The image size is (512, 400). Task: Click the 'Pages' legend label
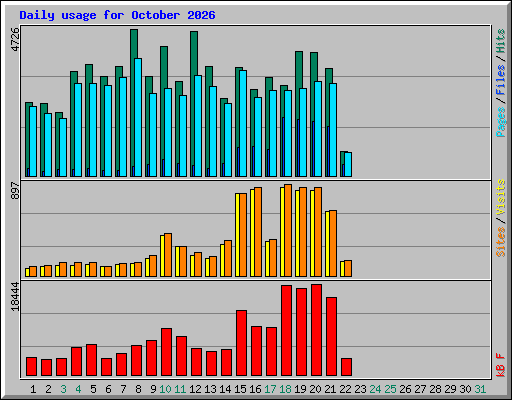500,122
